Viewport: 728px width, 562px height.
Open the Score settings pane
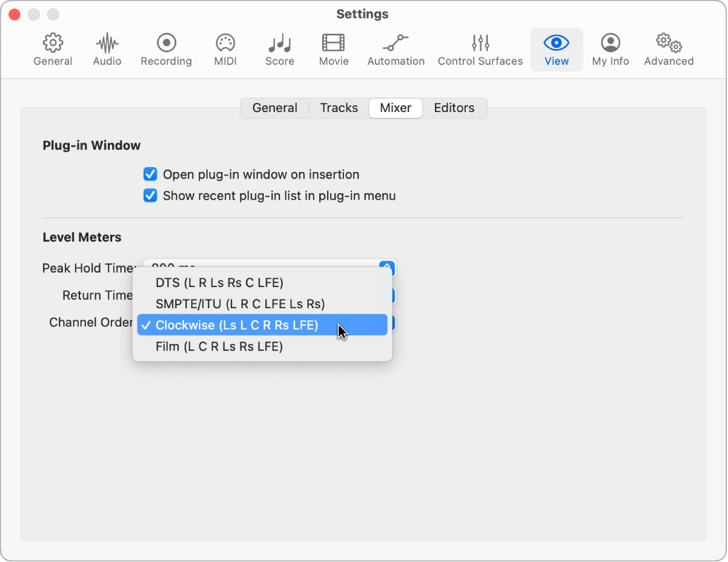[279, 50]
